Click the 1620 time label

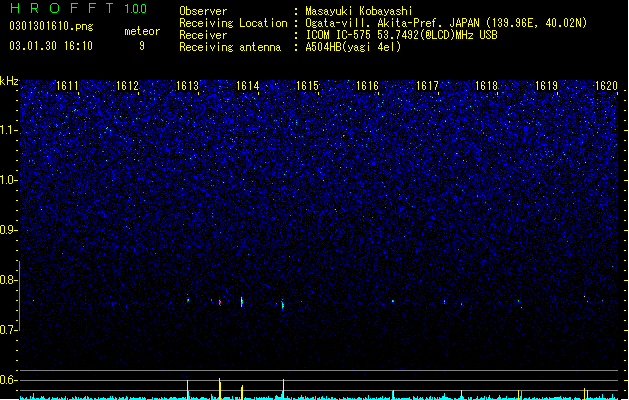point(606,86)
